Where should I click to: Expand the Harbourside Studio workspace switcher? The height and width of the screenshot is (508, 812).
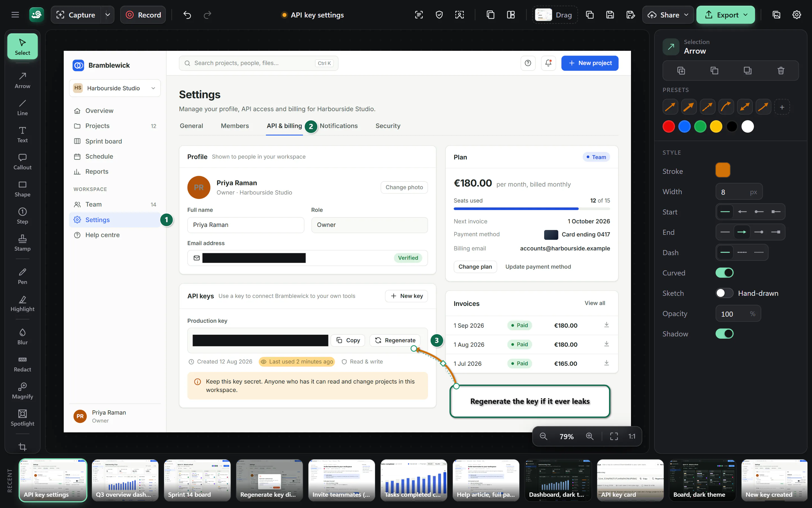[x=115, y=88]
